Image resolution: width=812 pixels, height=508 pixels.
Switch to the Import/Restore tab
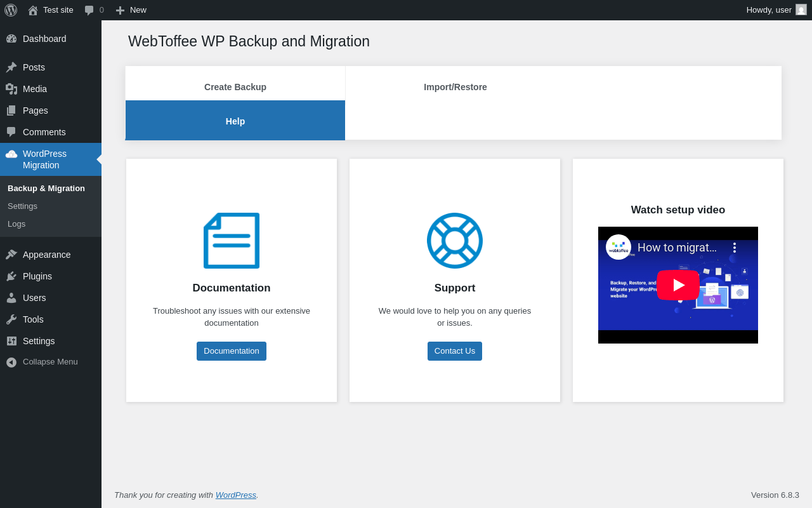point(455,87)
